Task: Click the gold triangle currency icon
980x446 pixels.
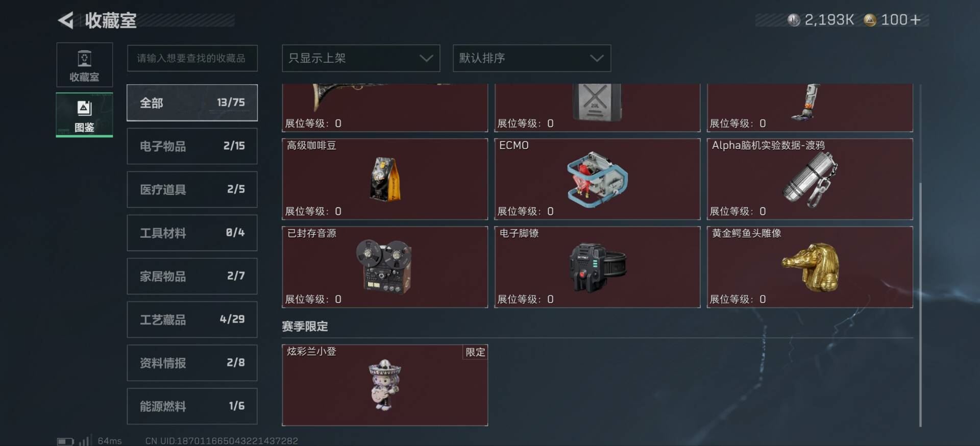Action: [x=870, y=20]
